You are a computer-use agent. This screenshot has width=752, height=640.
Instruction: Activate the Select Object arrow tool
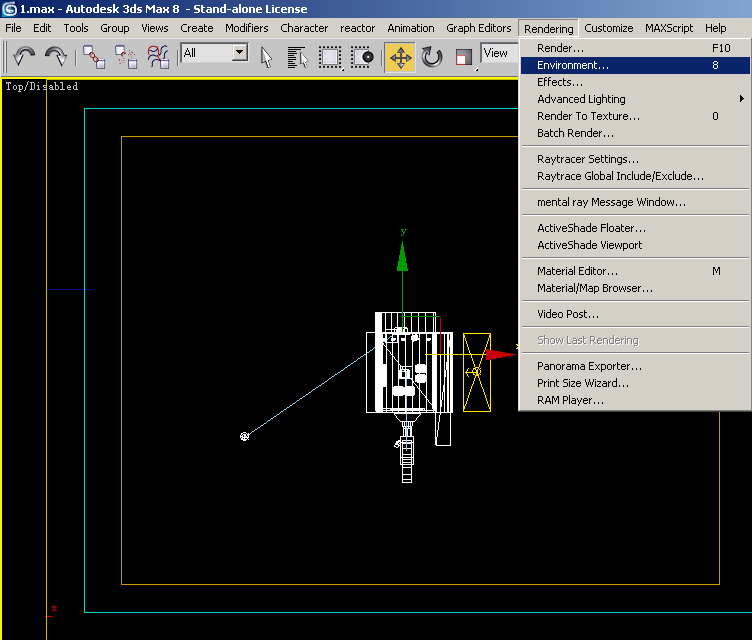(266, 57)
